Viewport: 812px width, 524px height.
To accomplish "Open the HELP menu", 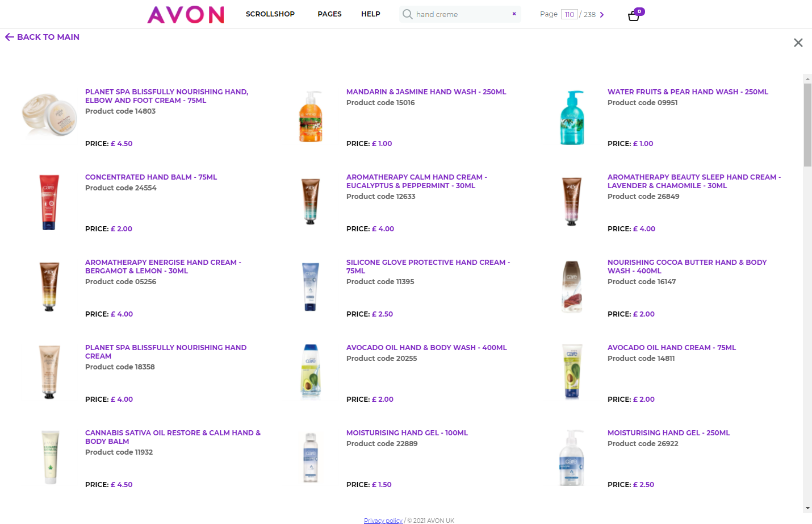I will click(x=371, y=14).
